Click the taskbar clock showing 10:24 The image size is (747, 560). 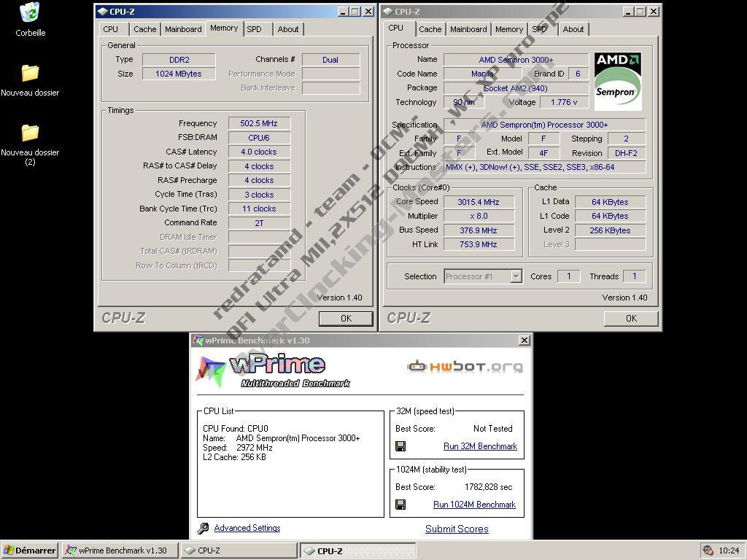click(x=729, y=551)
